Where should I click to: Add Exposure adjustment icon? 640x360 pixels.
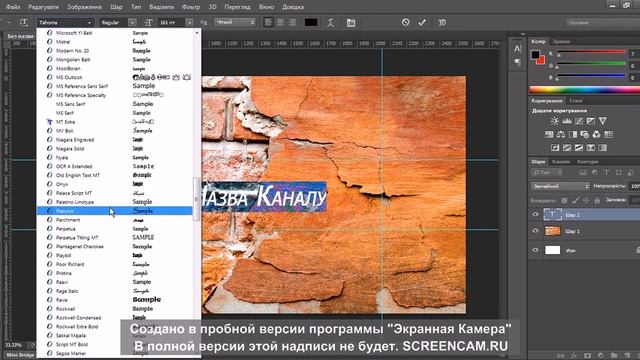[590, 121]
